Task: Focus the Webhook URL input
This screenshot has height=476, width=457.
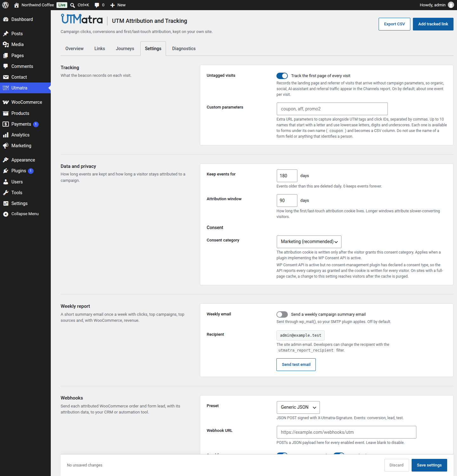Action: 347,432
